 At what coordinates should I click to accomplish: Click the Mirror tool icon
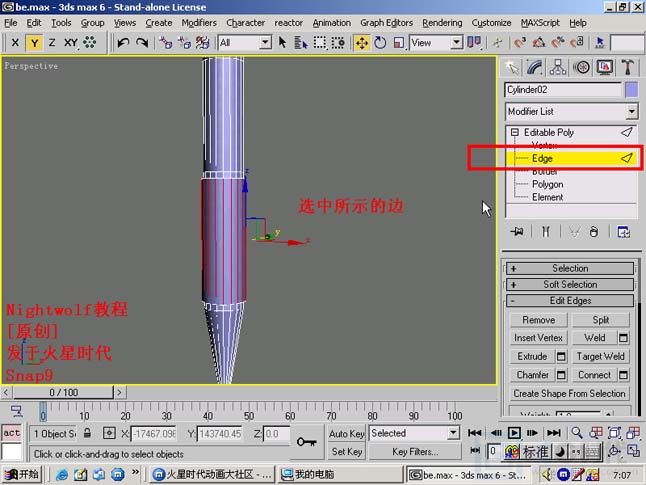474,42
